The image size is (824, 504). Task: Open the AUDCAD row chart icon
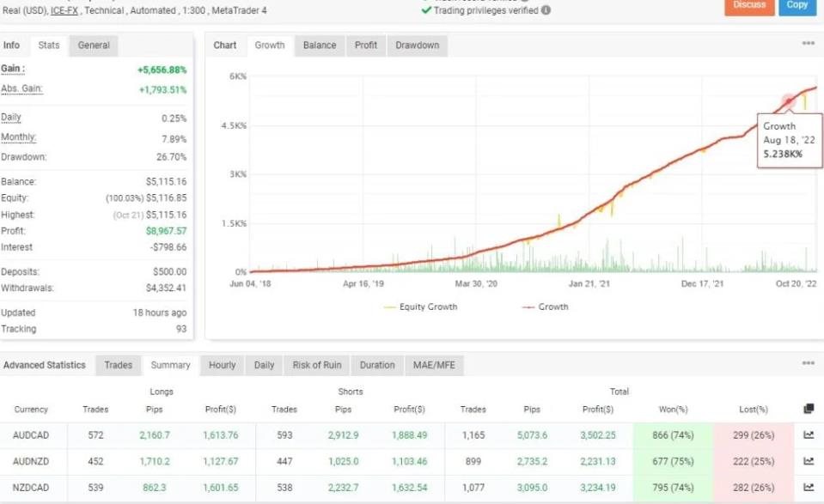[x=808, y=435]
